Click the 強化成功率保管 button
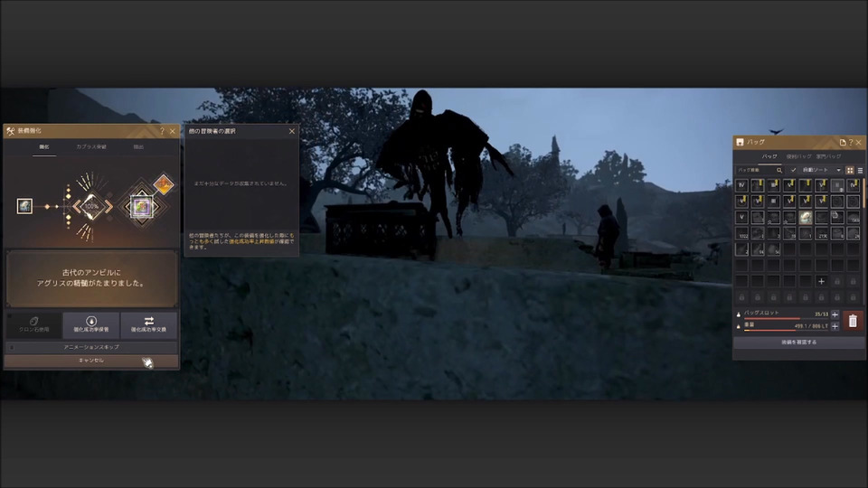868x488 pixels. click(x=91, y=324)
